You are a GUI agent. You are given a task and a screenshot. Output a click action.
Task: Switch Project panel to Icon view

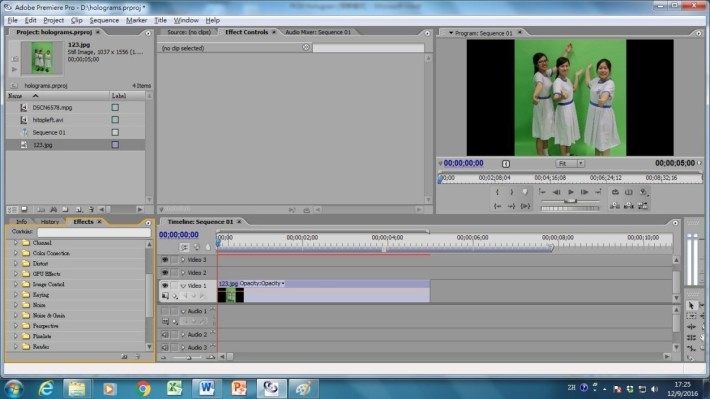click(x=24, y=210)
